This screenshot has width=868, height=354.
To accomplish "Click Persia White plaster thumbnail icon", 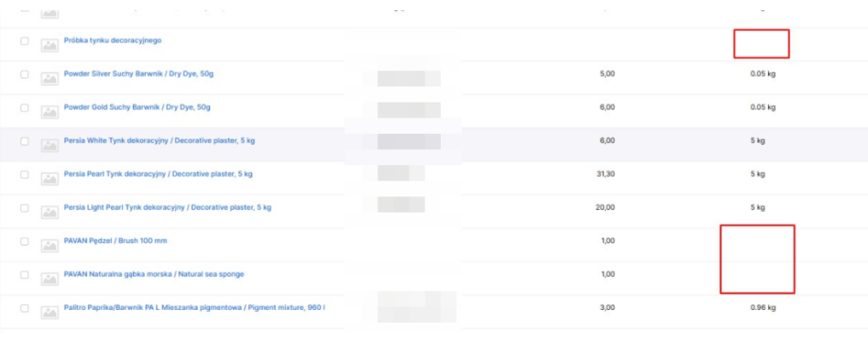I will pos(49,142).
